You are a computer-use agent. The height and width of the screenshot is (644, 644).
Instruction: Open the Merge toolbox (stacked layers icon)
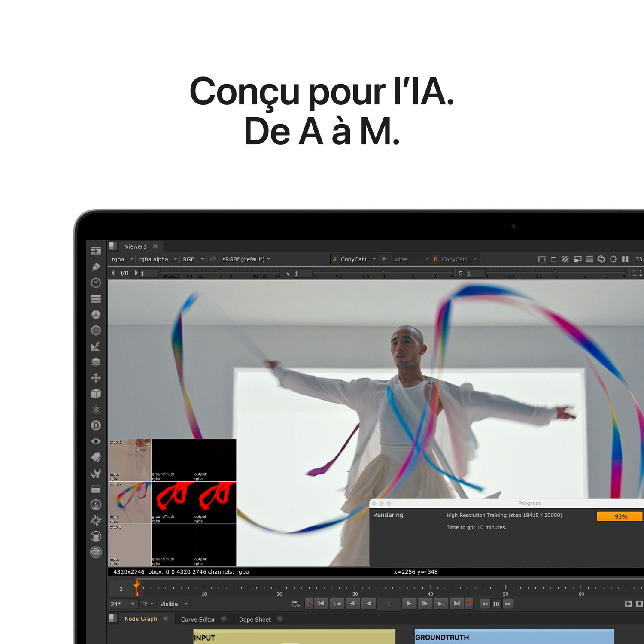(x=95, y=362)
